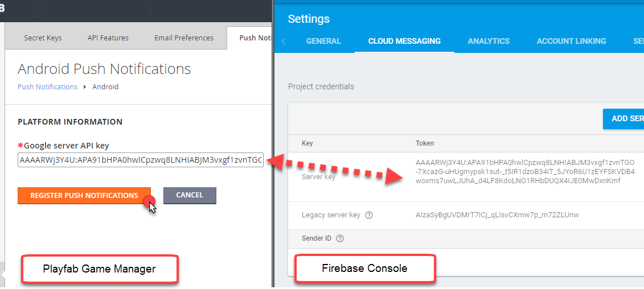This screenshot has width=644, height=289.
Task: Open the ANALYTICS tab
Action: [489, 41]
